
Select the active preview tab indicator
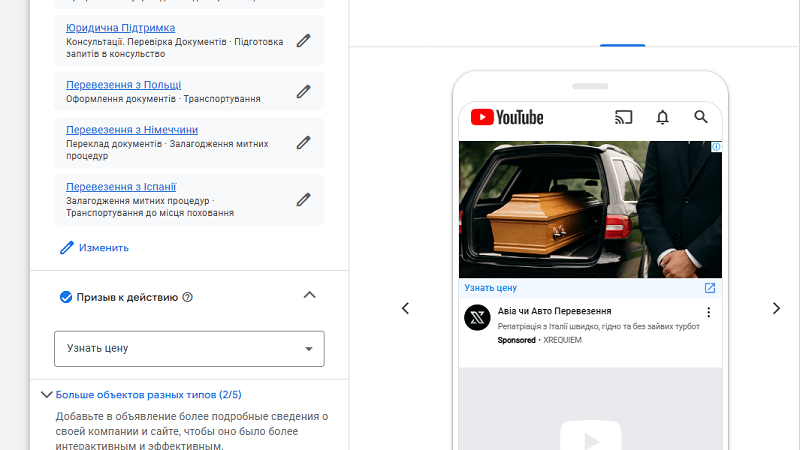[622, 45]
